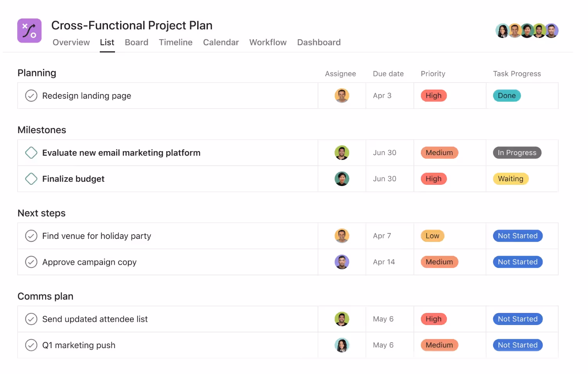Click assignee avatar on Approve campaign copy row

click(342, 262)
